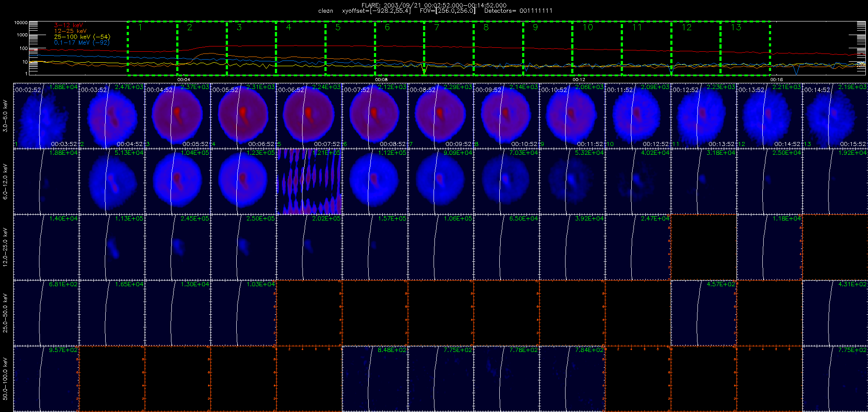Click the "10000" lightcurve y-axis tick label
868x412 pixels.
tap(21, 22)
